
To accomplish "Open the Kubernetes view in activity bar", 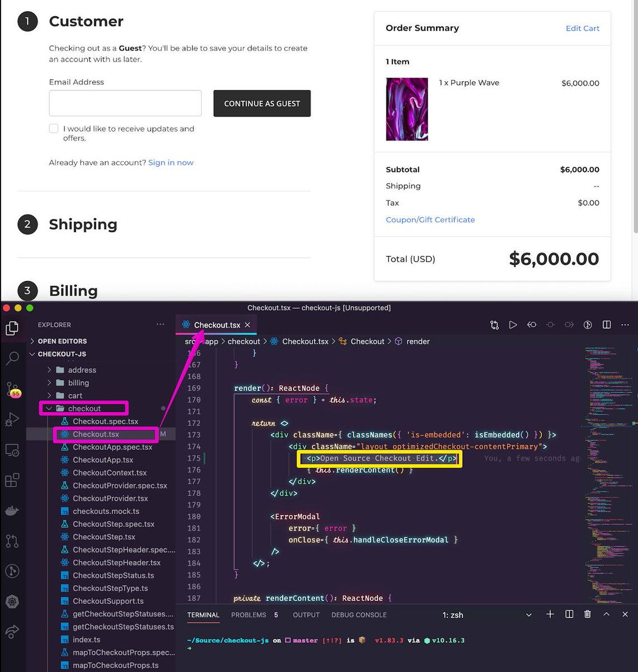I will (x=12, y=602).
